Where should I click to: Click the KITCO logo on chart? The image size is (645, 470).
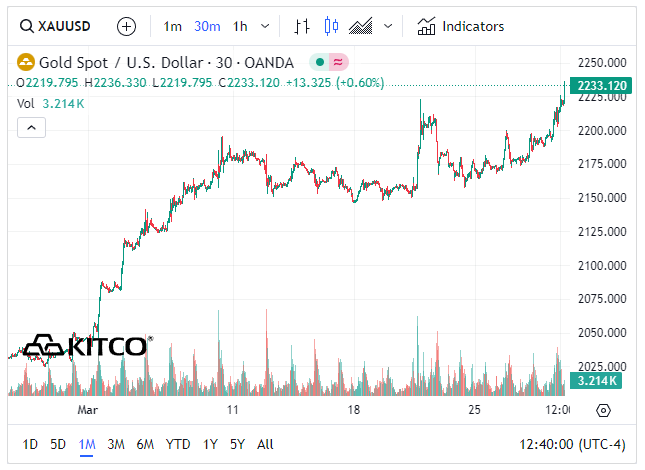point(88,346)
